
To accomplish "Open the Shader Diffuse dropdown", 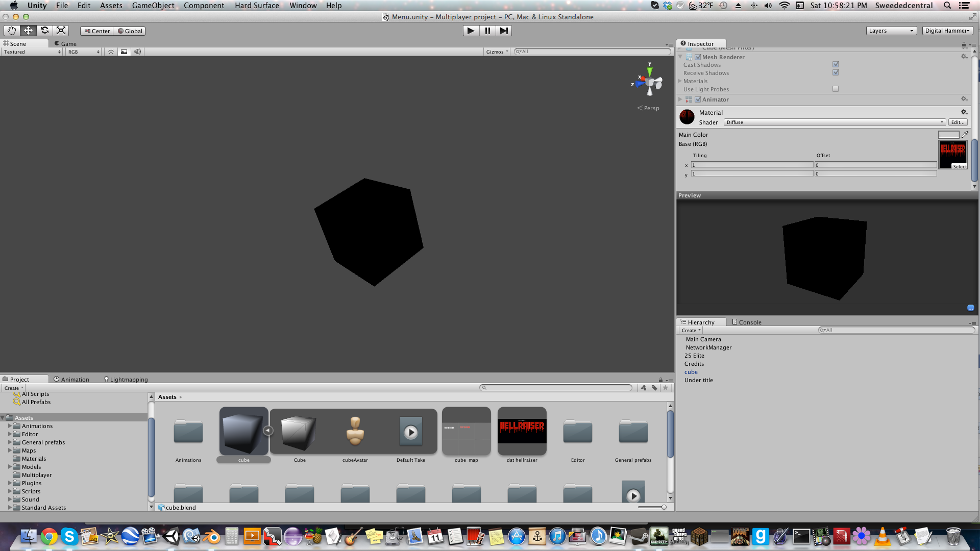I will point(835,122).
